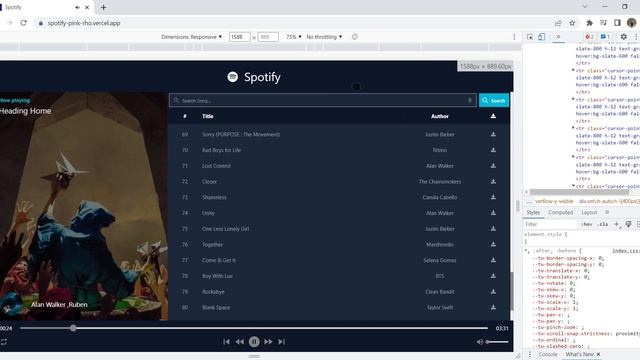Switch to the Computed tab
640x360 pixels.
tap(560, 213)
